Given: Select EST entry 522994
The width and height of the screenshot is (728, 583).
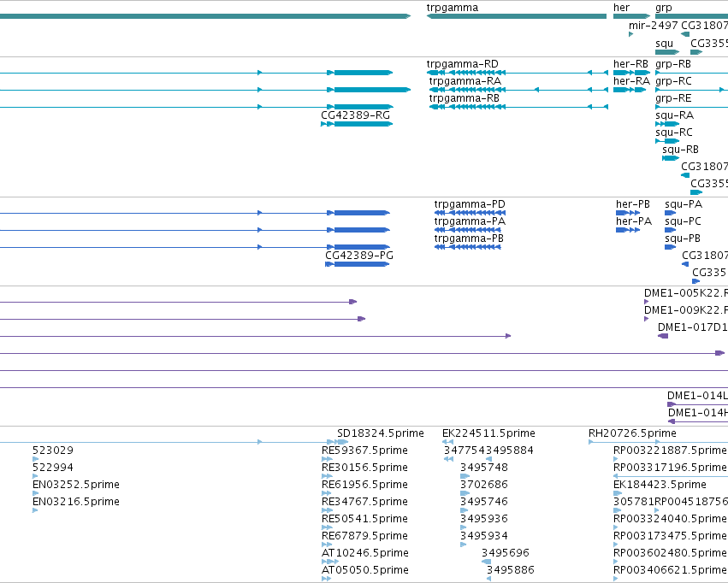Looking at the screenshot, I should pos(53,468).
